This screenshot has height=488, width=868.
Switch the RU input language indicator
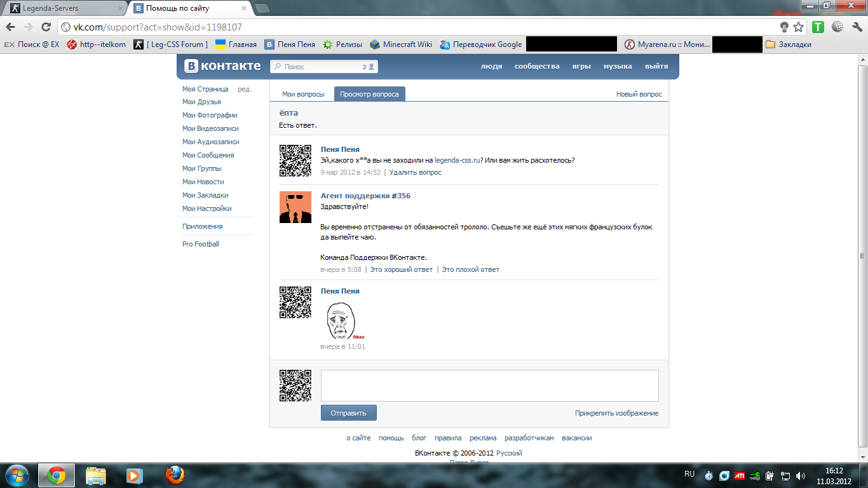pyautogui.click(x=689, y=474)
